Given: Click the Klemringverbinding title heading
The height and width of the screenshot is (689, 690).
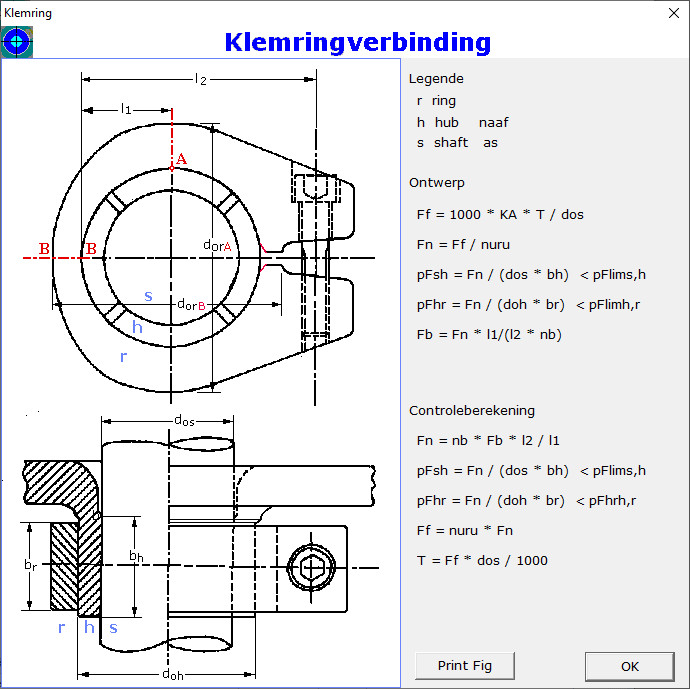Looking at the screenshot, I should (x=357, y=43).
